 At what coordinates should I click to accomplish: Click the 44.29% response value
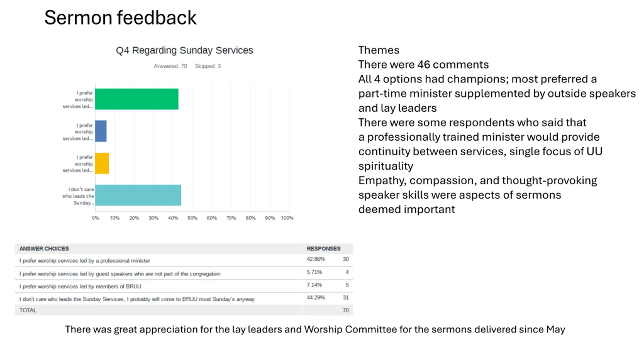(x=316, y=298)
